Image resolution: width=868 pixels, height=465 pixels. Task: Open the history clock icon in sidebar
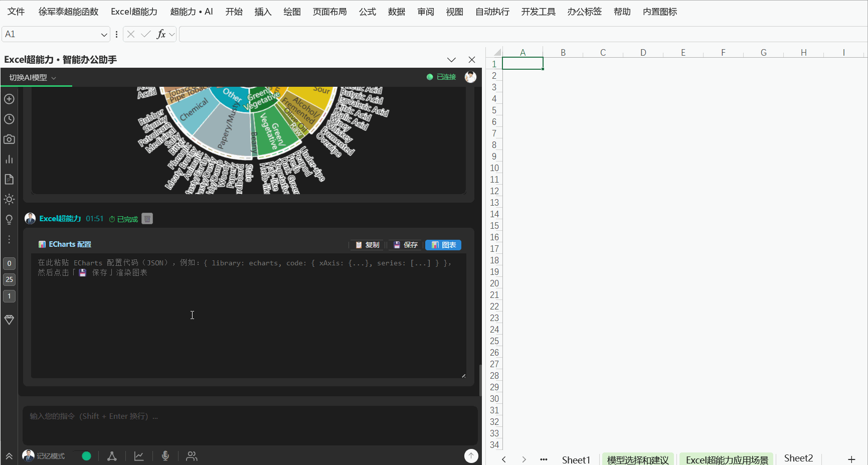[9, 119]
